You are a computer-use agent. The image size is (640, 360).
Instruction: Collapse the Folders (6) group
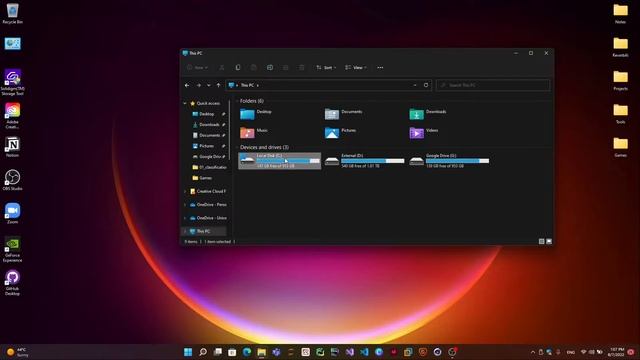[x=237, y=101]
